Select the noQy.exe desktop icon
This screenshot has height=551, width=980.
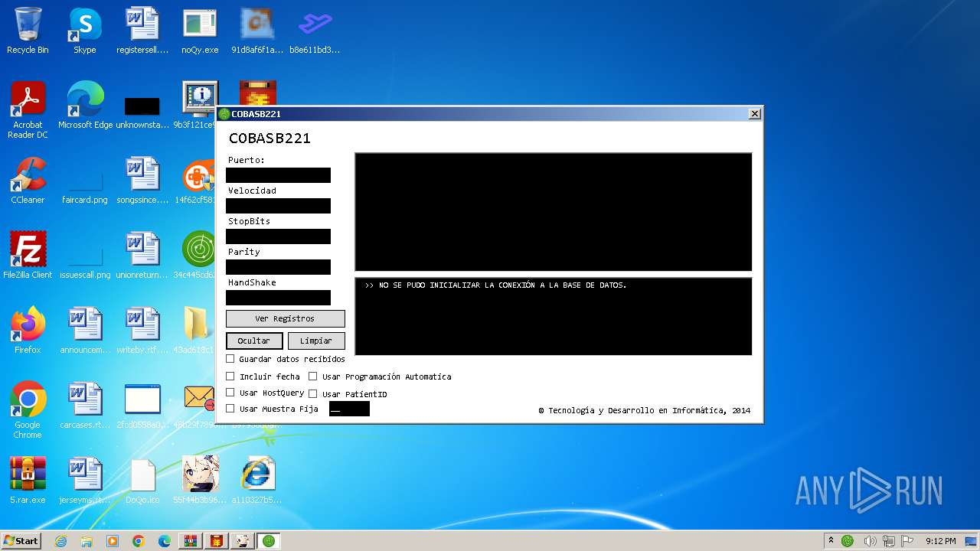pyautogui.click(x=199, y=31)
